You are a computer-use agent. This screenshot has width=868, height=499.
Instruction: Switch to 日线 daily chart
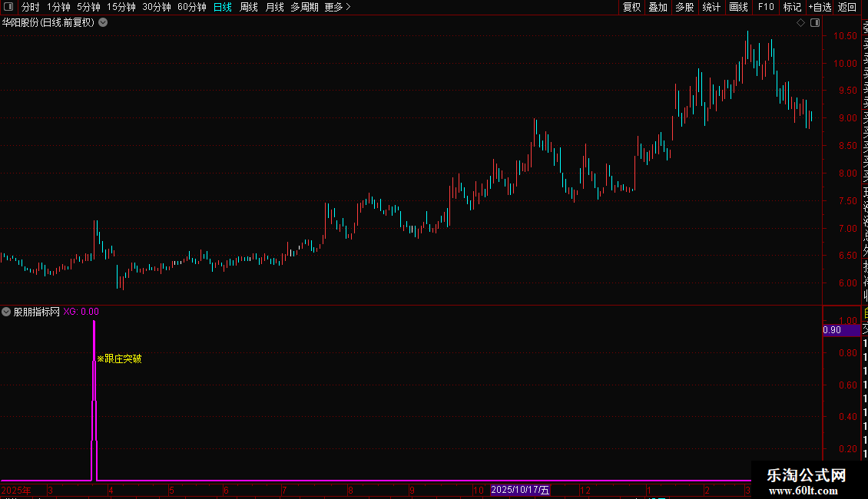[223, 7]
